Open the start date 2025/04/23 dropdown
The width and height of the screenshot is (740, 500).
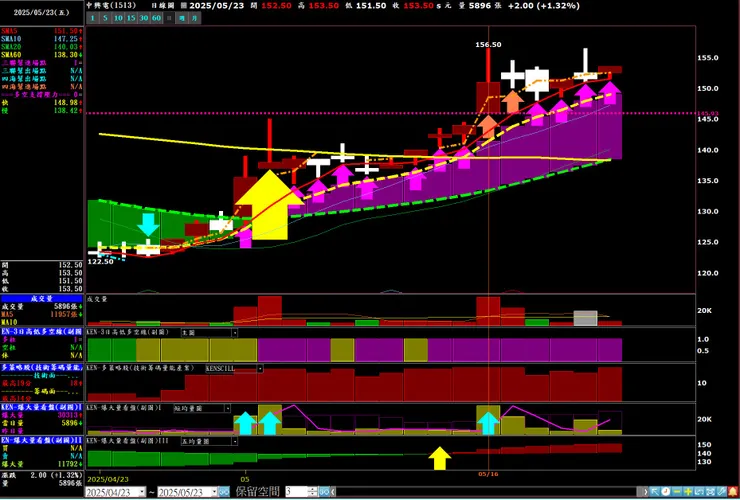(x=142, y=492)
